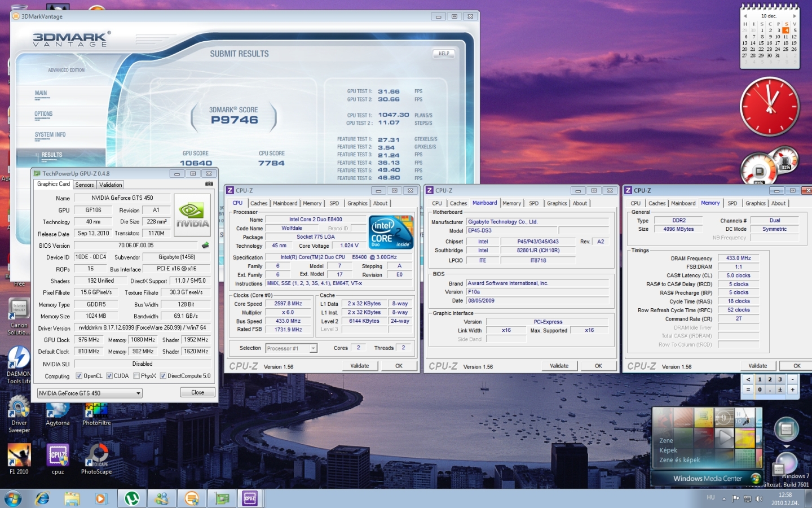This screenshot has height=508, width=812.
Task: Toggle the DirectCompute 5.0 checkbox
Action: [163, 376]
